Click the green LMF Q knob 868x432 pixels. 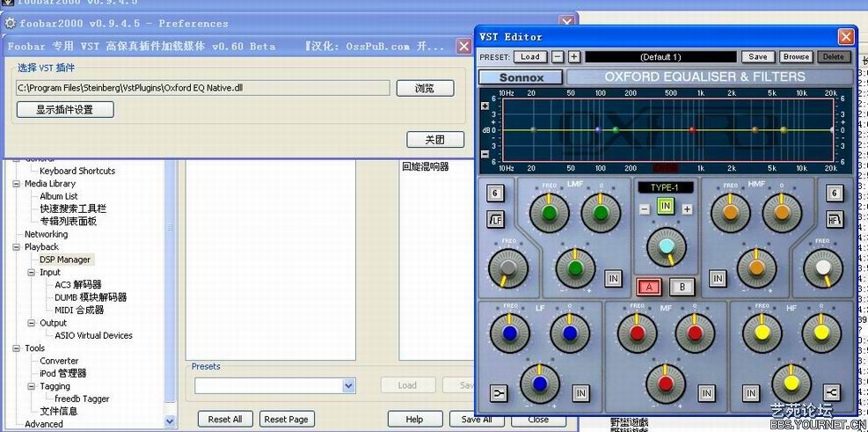click(601, 213)
